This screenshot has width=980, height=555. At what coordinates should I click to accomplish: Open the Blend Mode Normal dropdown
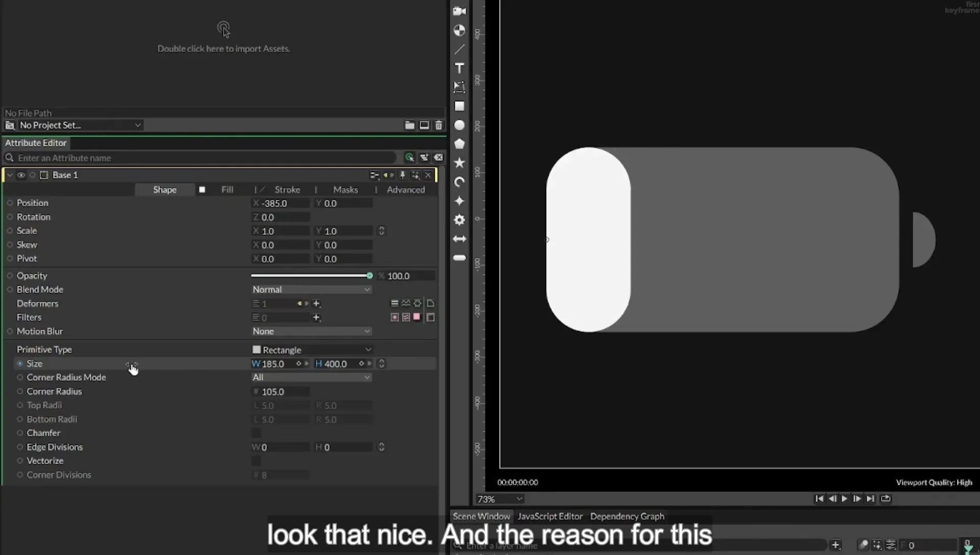click(x=311, y=289)
